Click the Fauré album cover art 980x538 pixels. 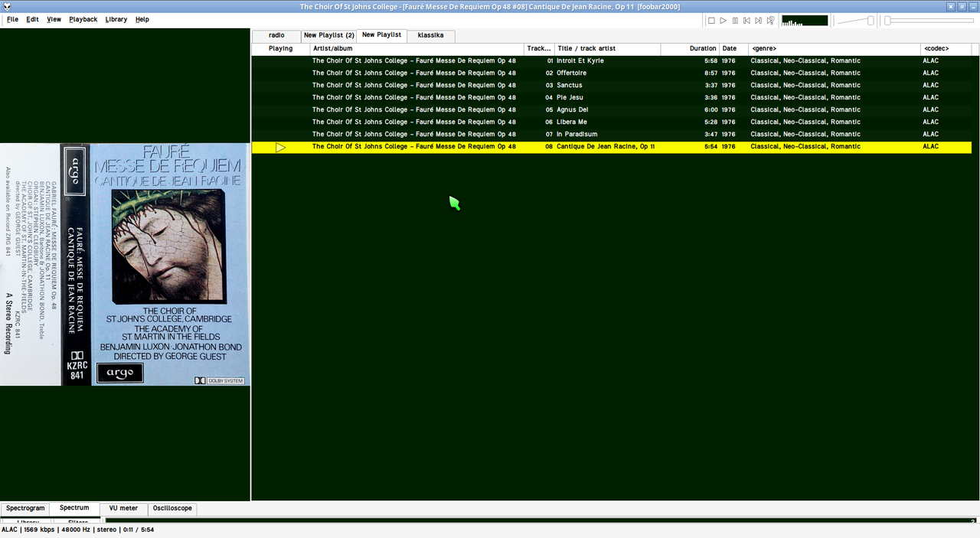[125, 265]
